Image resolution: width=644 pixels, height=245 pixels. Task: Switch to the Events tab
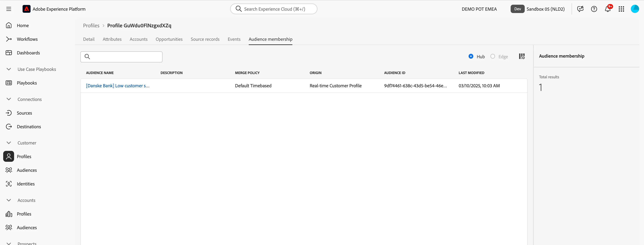click(234, 39)
